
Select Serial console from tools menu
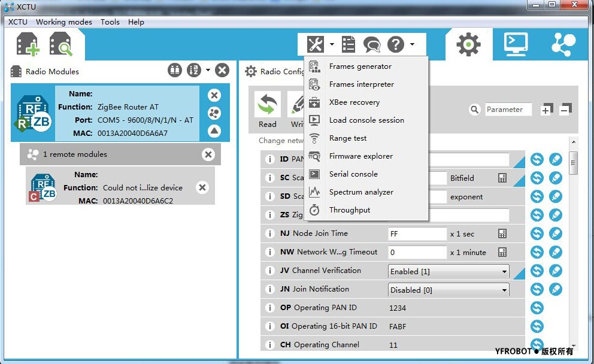[x=353, y=174]
